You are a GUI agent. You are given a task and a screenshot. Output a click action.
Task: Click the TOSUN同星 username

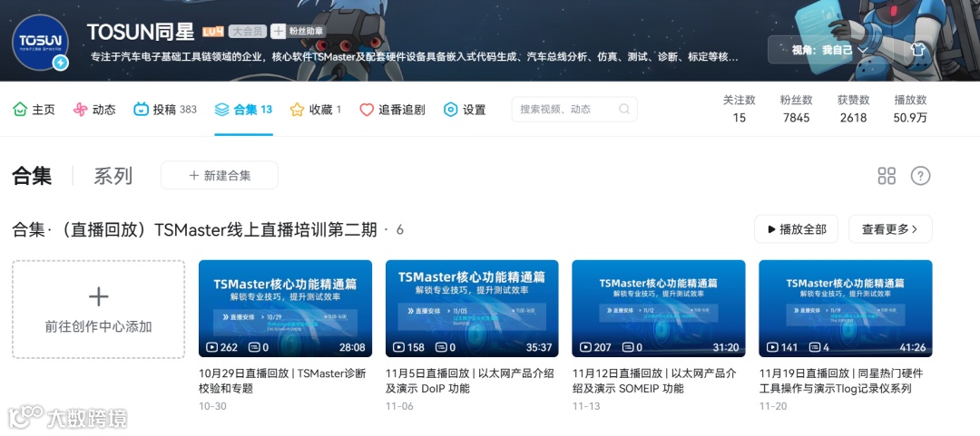click(x=142, y=31)
